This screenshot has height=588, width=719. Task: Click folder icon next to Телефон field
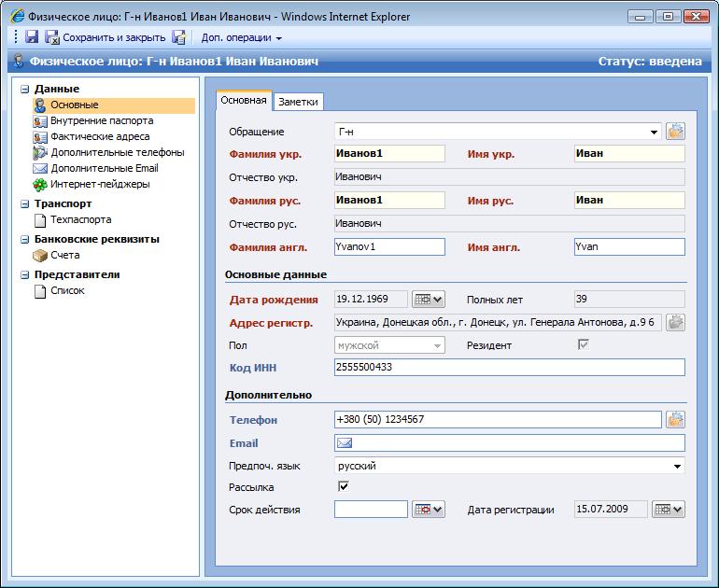(x=675, y=420)
